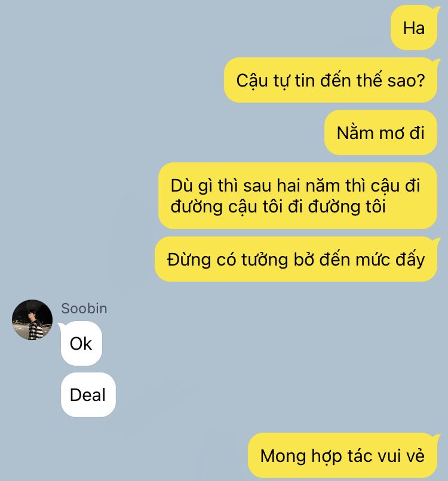Select the "Ha" message bubble

click(x=413, y=28)
